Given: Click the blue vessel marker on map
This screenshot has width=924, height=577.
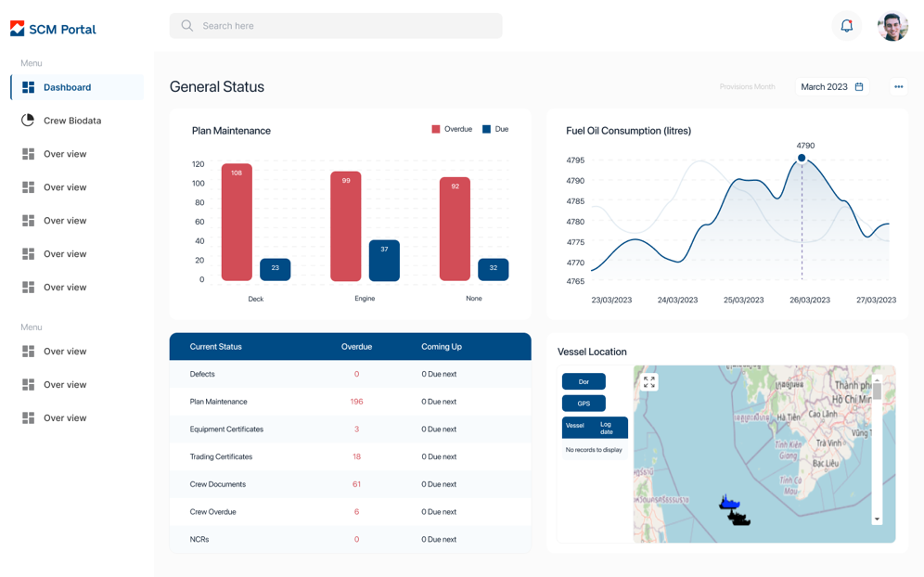Looking at the screenshot, I should point(729,503).
